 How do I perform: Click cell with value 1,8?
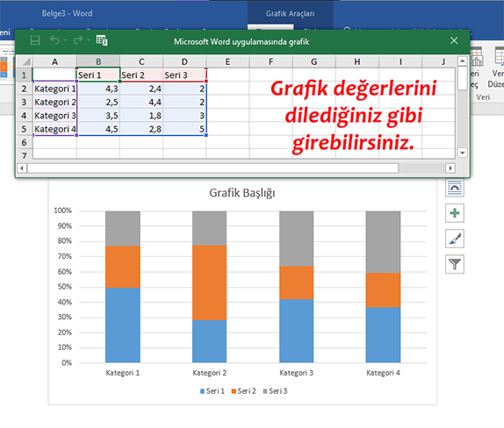click(141, 115)
